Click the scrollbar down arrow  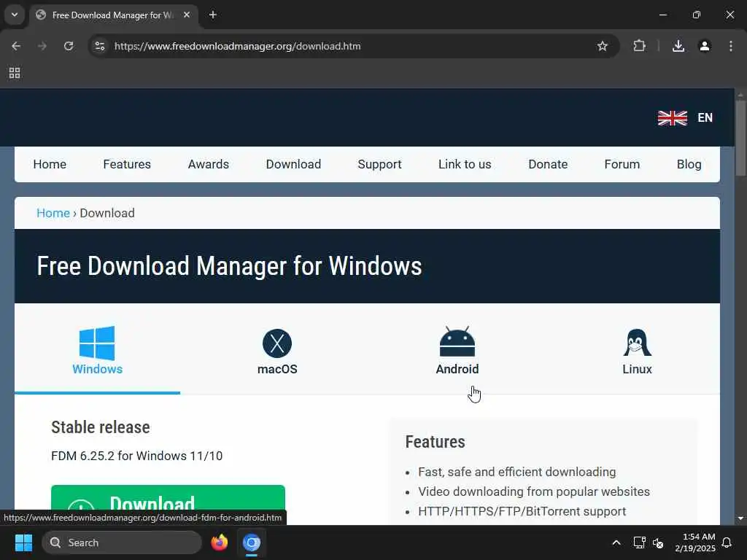(740, 518)
